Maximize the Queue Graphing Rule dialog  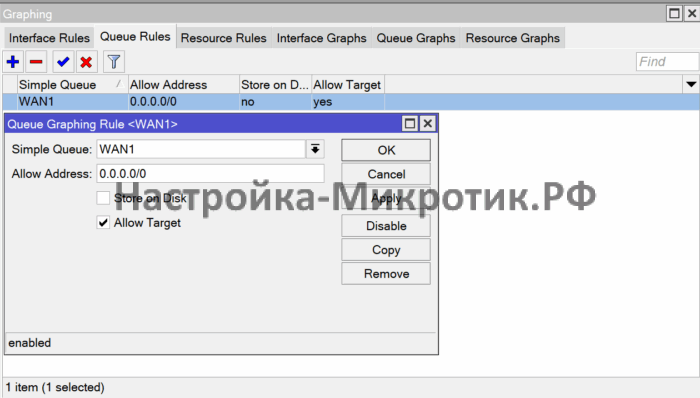click(409, 124)
